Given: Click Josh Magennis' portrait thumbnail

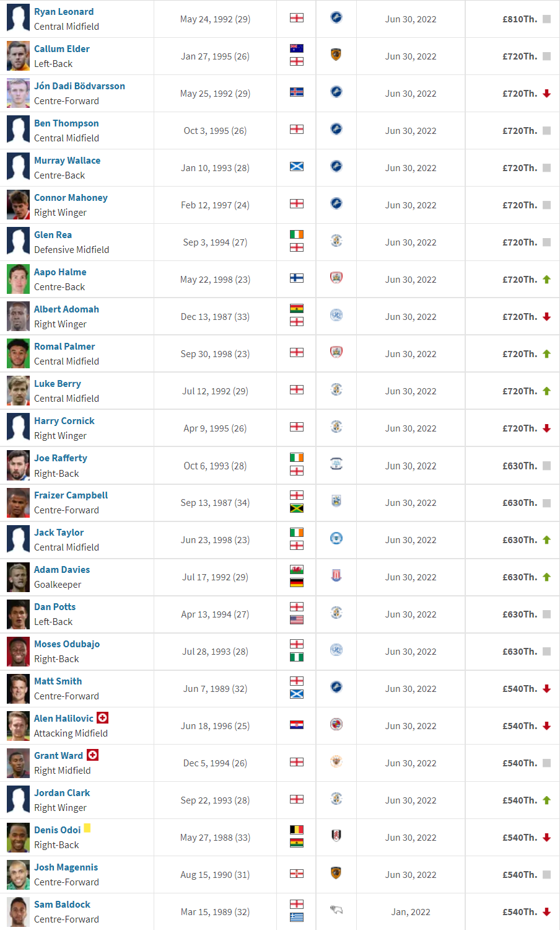Looking at the screenshot, I should [x=19, y=874].
